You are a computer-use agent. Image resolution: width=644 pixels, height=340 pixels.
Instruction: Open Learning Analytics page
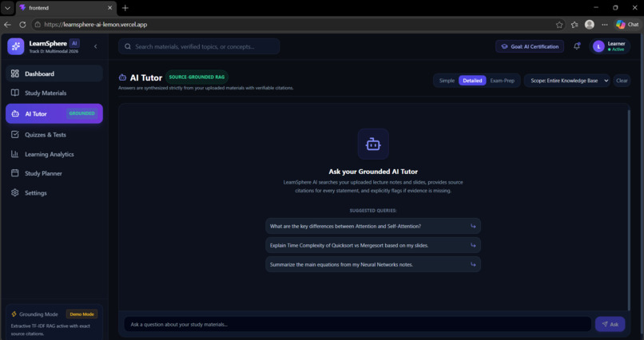[x=54, y=154]
